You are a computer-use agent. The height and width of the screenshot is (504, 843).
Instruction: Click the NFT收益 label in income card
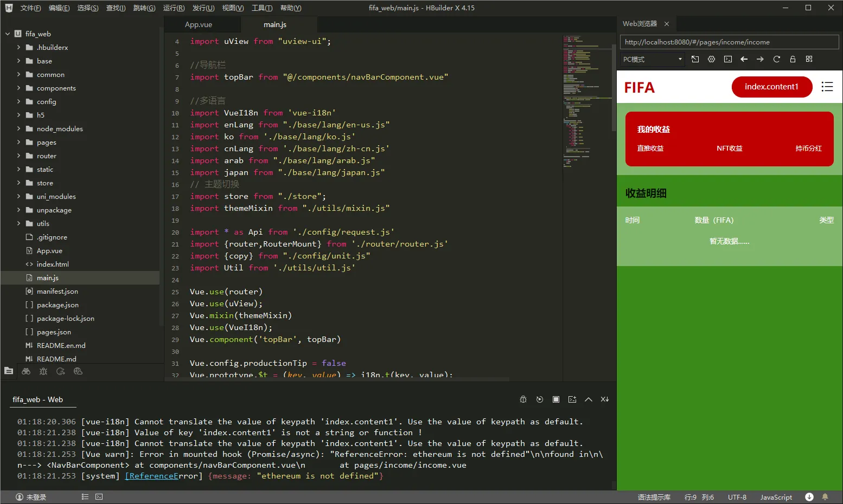click(730, 148)
